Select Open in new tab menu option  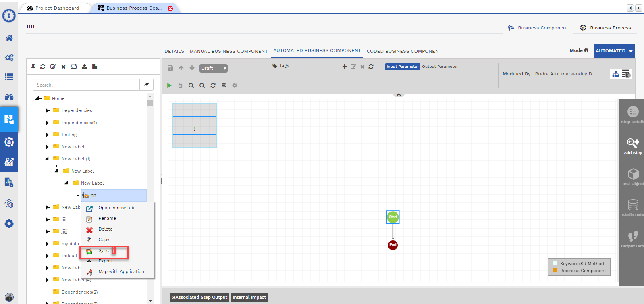[116, 208]
